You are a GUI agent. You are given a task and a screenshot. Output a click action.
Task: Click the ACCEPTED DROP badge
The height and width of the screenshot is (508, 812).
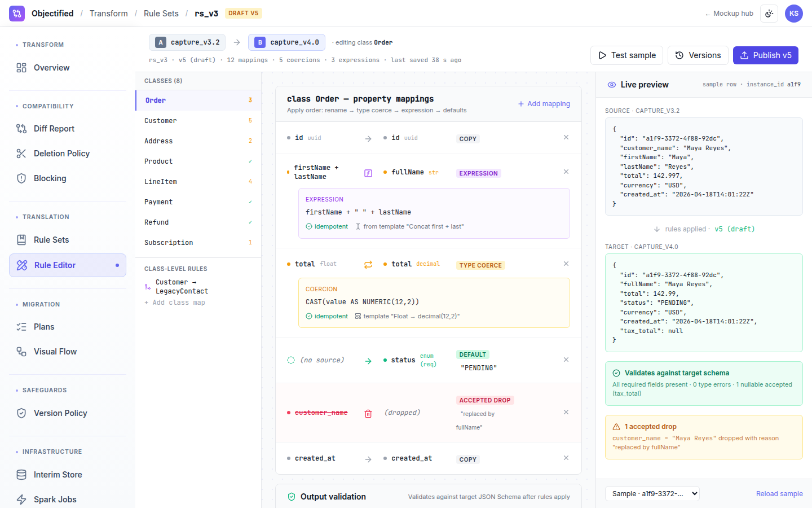tap(485, 400)
